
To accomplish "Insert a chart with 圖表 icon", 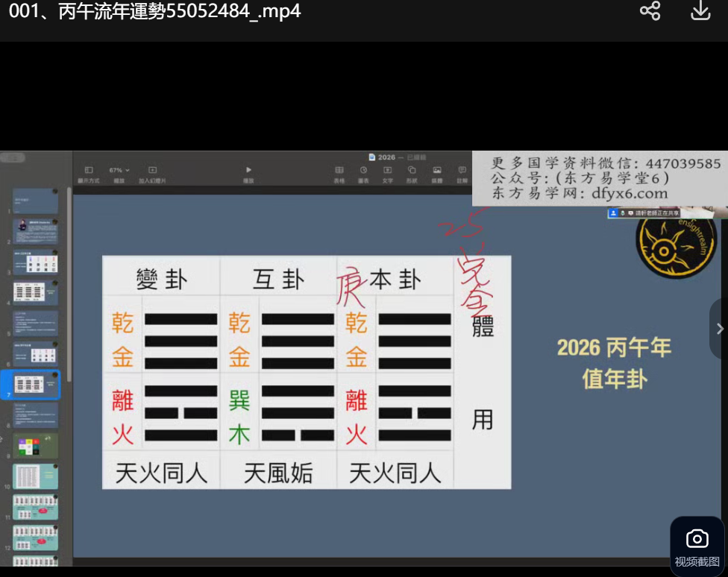I will 363,171.
